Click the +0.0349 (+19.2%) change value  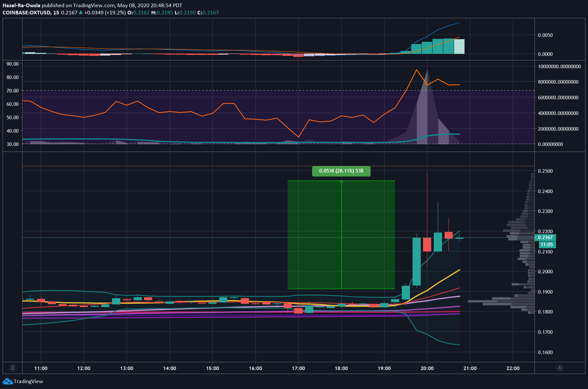[105, 12]
